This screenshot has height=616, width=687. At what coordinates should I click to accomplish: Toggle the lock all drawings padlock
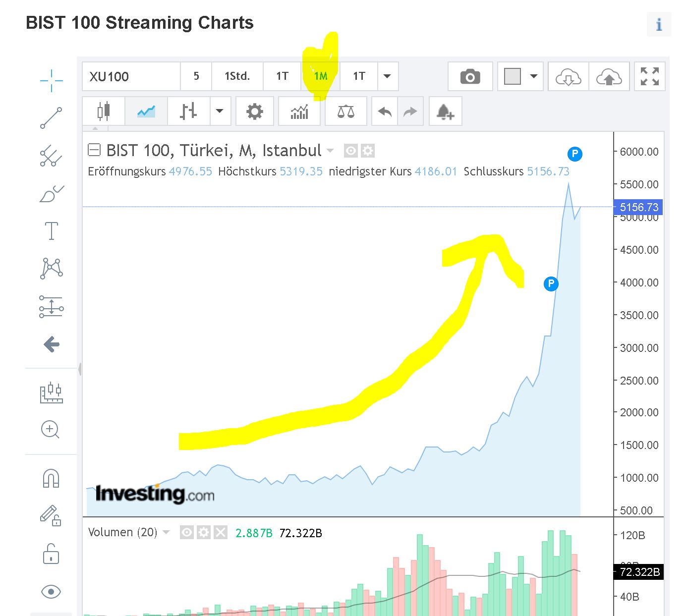point(51,554)
